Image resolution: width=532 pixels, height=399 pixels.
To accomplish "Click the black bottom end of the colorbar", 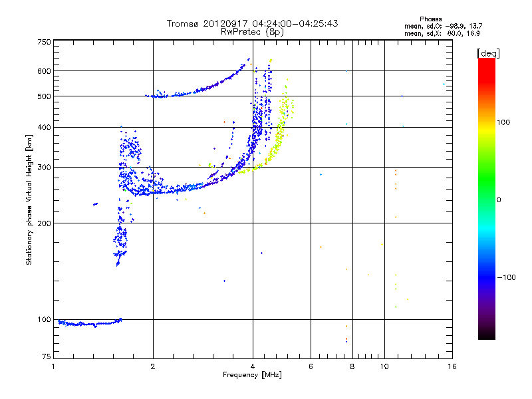I will pos(487,336).
